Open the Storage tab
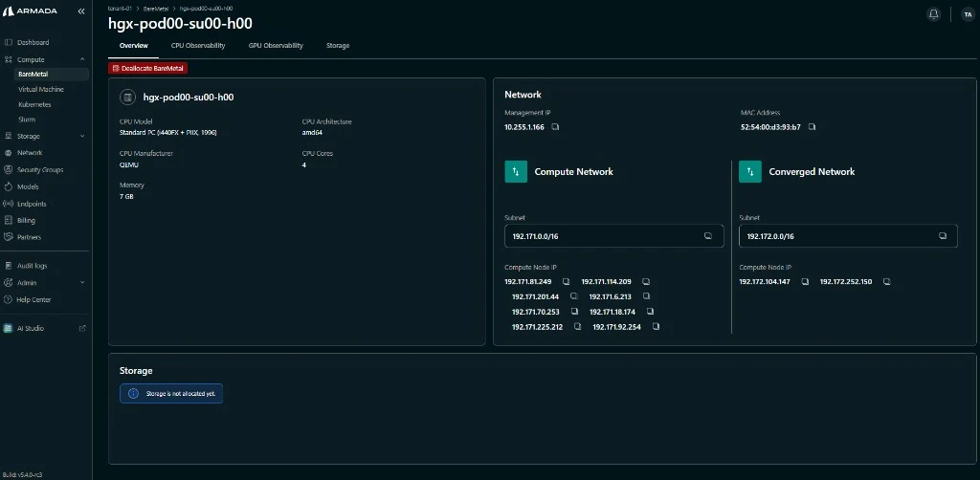Screen dimensions: 980x480 (338, 46)
